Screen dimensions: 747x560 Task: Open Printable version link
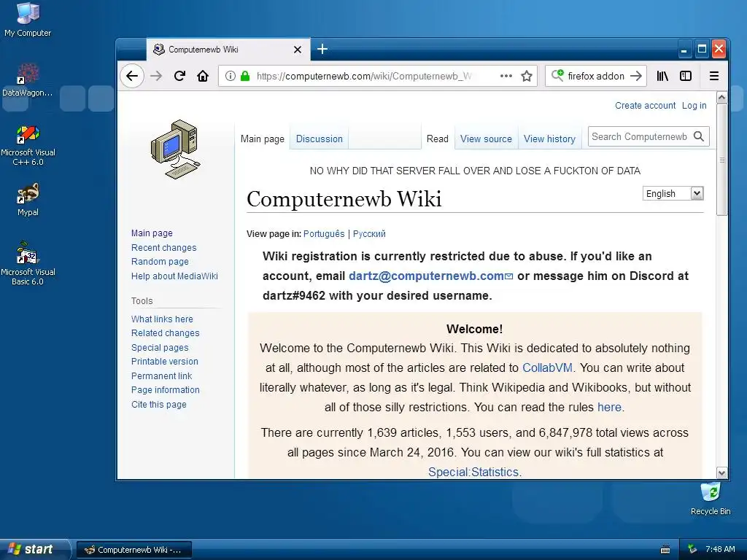coord(165,362)
